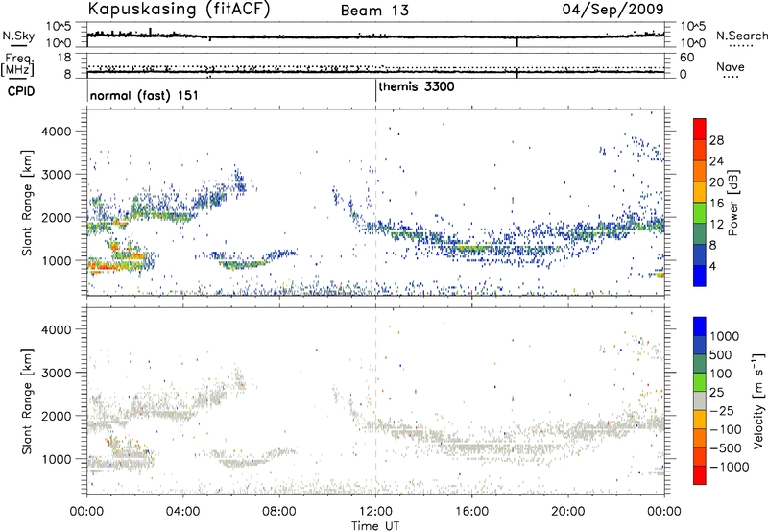
Task: Pick the bright blue bottom Power colorbar segment
Action: pyautogui.click(x=700, y=276)
